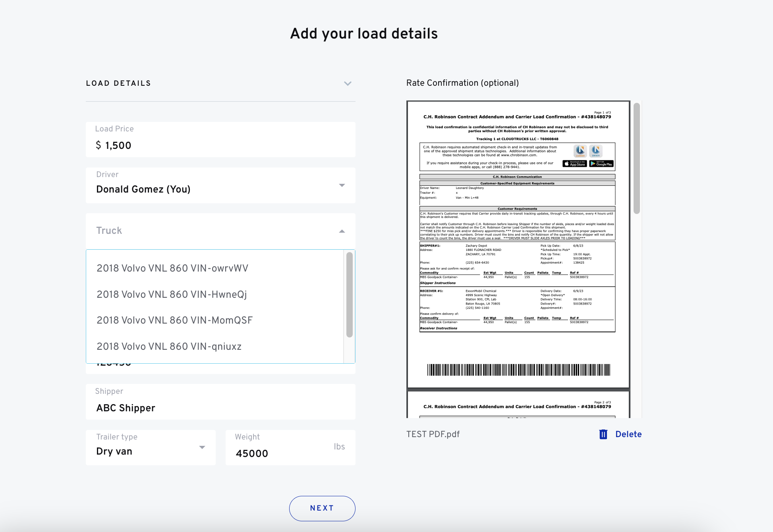
Task: Click the App Store badge in PDF
Action: [x=574, y=164]
